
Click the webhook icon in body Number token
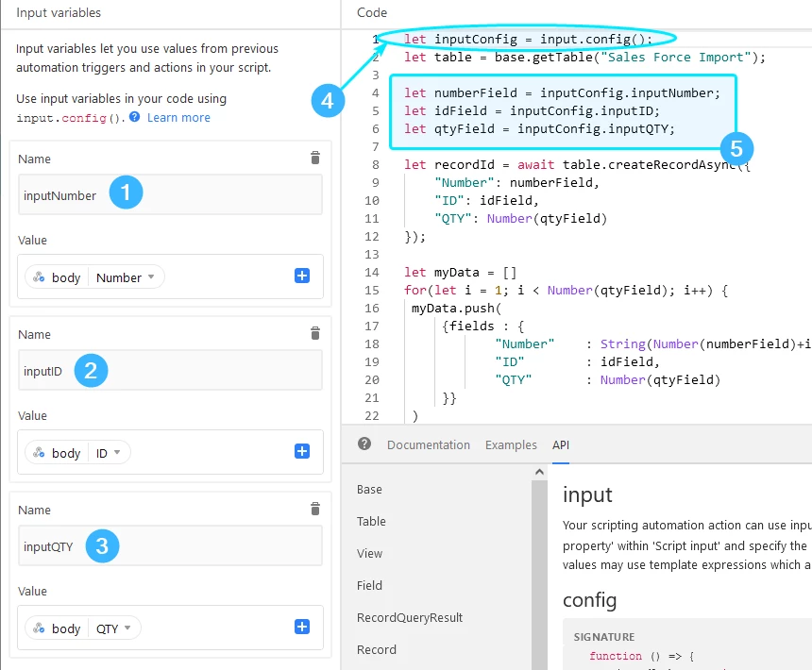(39, 277)
